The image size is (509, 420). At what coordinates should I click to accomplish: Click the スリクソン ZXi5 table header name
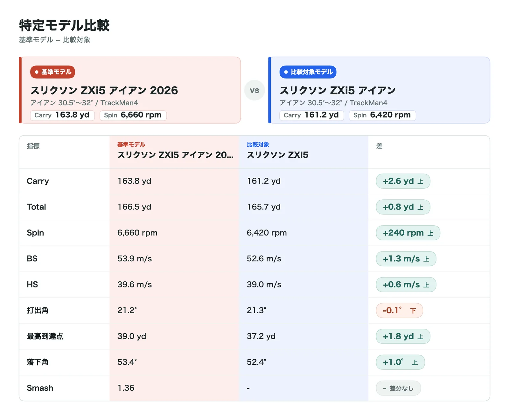277,155
